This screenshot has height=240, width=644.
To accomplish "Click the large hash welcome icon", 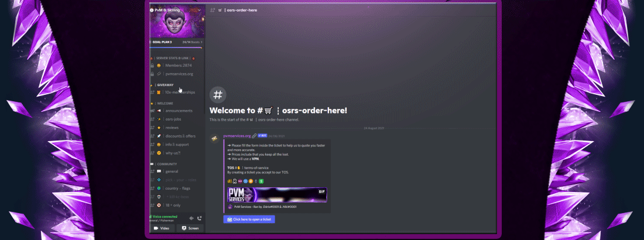I will tap(218, 95).
